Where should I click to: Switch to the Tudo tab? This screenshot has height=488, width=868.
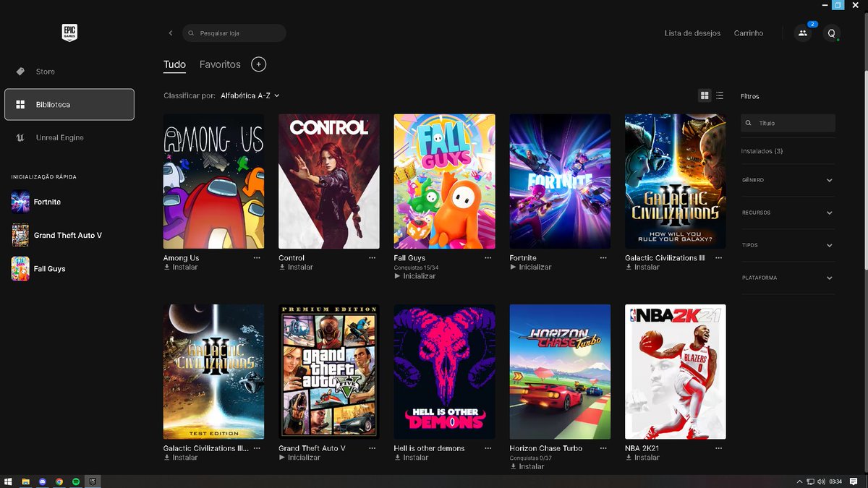pos(174,64)
